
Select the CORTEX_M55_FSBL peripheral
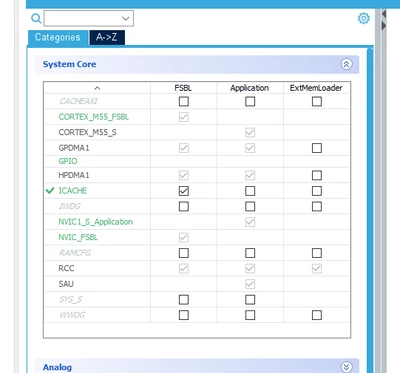click(x=94, y=117)
